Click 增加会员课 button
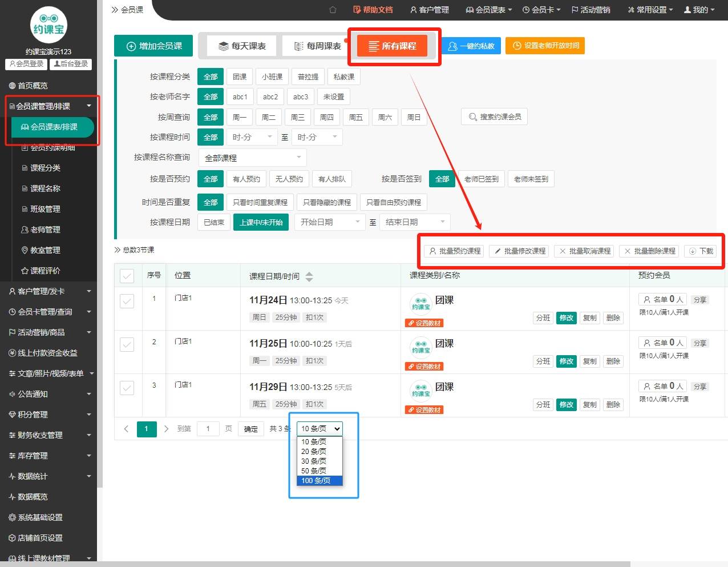 (153, 46)
